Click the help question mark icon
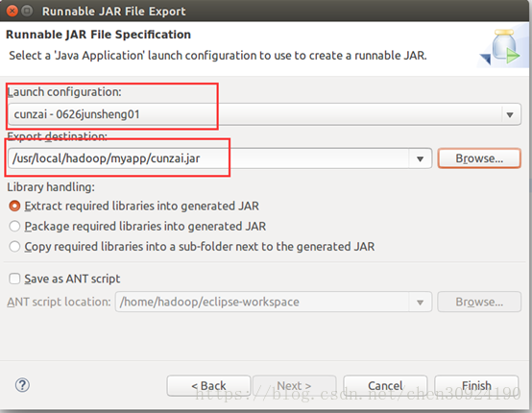The image size is (532, 413). click(22, 385)
